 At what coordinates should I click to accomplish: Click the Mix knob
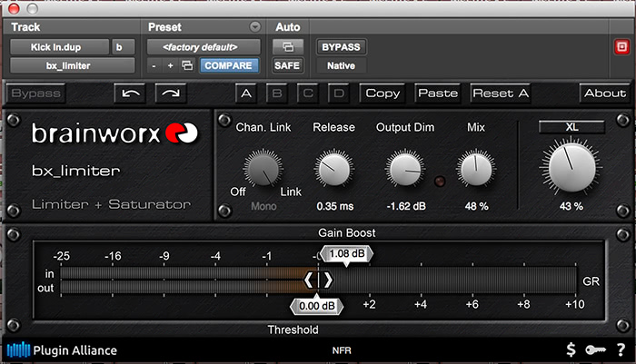[x=476, y=169]
